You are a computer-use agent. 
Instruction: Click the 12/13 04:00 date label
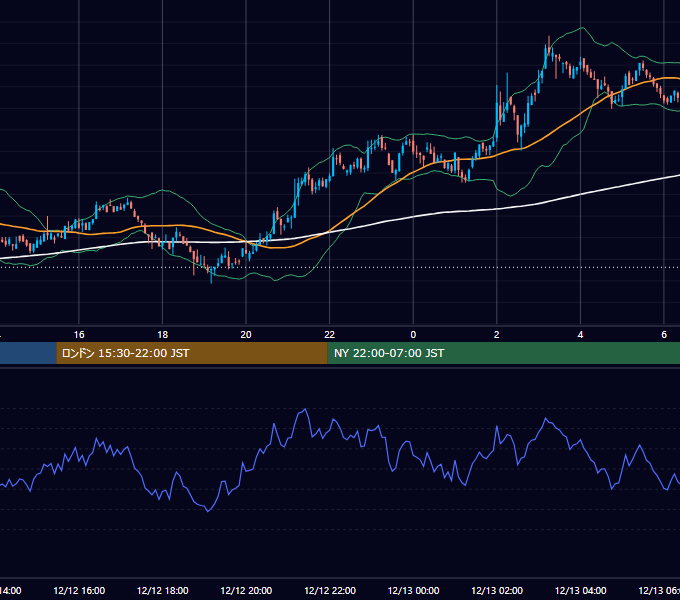(x=580, y=590)
